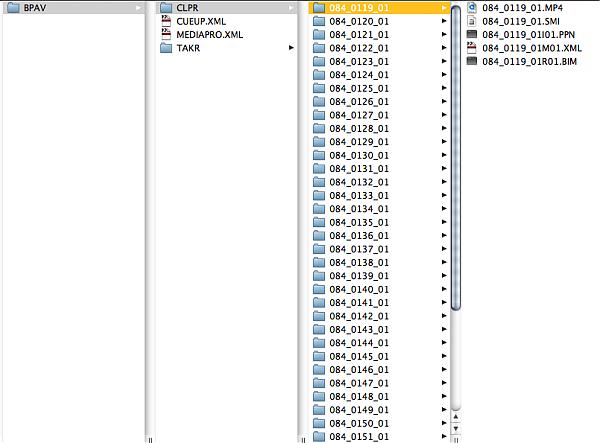The image size is (600, 443).
Task: Click the folder icon for 084_0140_01
Action: tap(319, 289)
